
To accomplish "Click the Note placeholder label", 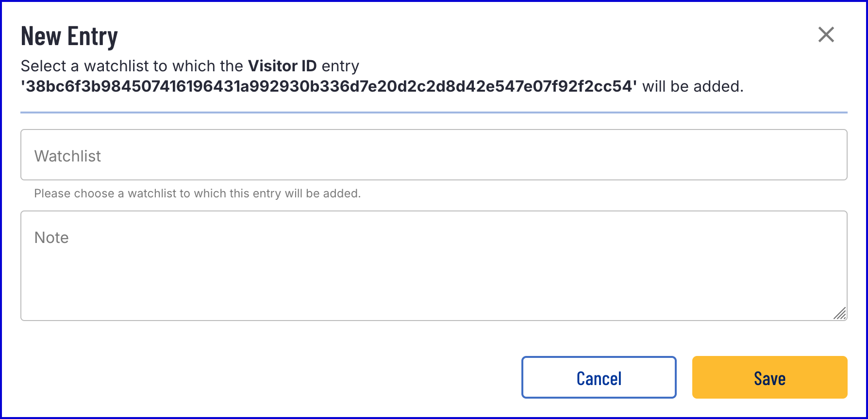I will coord(51,238).
